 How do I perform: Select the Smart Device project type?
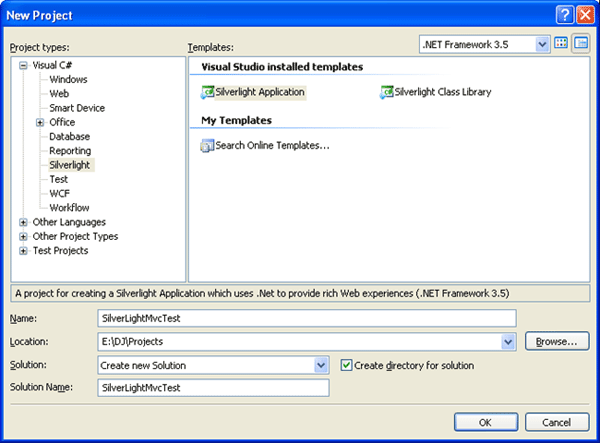tap(77, 108)
